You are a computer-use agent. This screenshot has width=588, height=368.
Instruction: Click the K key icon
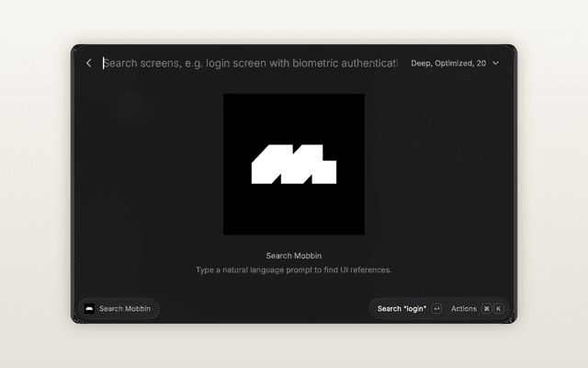[x=498, y=309]
